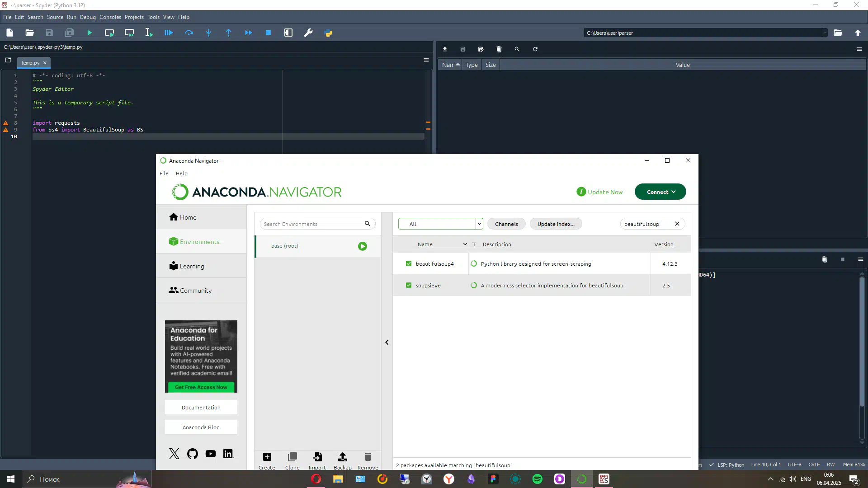The width and height of the screenshot is (868, 488).
Task: Save all files in Spyder toolbar
Action: point(70,33)
